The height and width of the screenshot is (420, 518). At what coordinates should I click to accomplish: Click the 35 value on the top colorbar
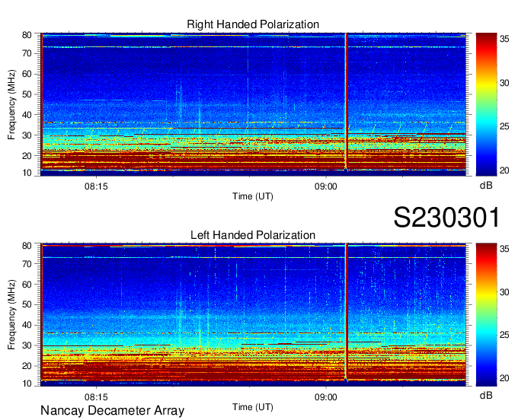[x=504, y=39]
